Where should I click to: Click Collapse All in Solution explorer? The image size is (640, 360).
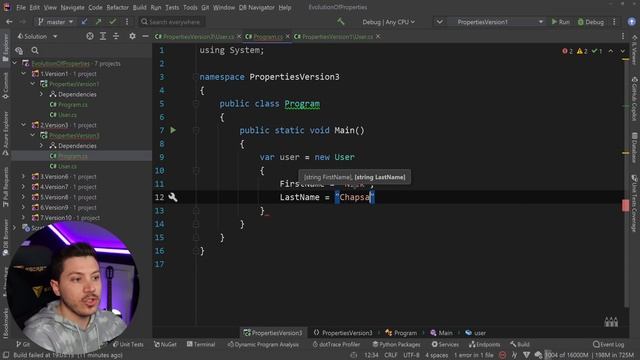click(x=116, y=36)
